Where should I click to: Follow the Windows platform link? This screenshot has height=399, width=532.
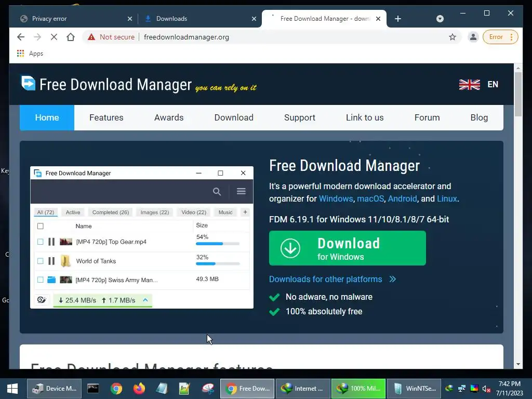click(336, 198)
